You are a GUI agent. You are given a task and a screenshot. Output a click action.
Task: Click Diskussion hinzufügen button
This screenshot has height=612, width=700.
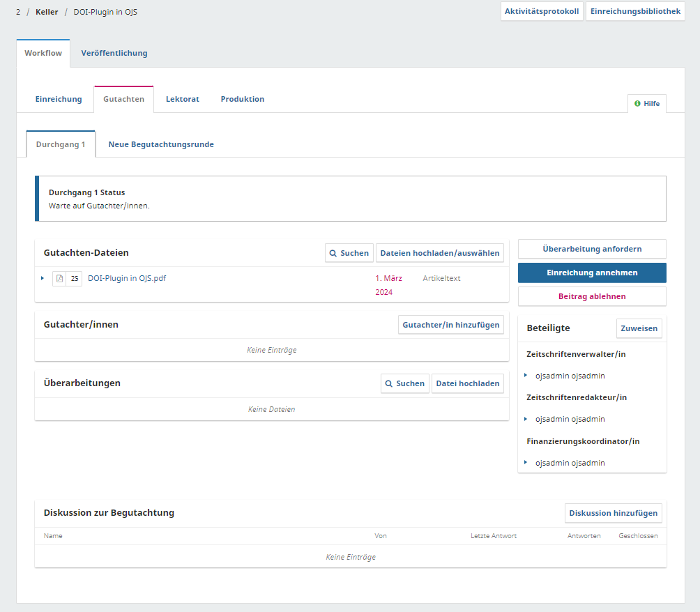coord(613,513)
